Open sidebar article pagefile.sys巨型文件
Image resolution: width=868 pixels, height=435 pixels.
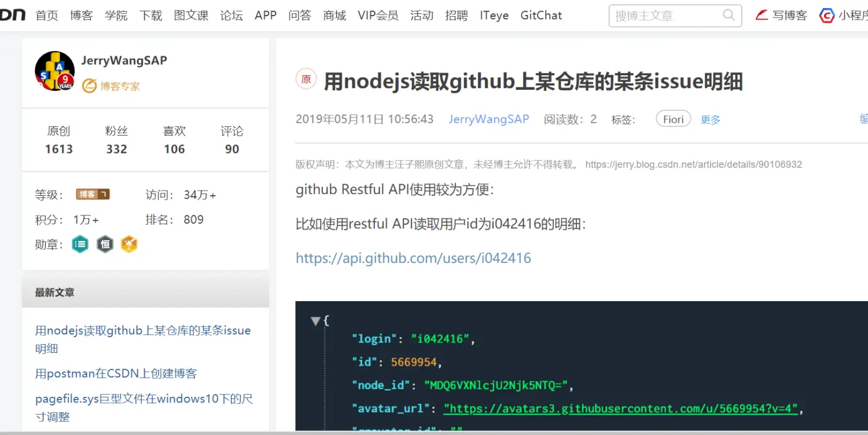144,408
